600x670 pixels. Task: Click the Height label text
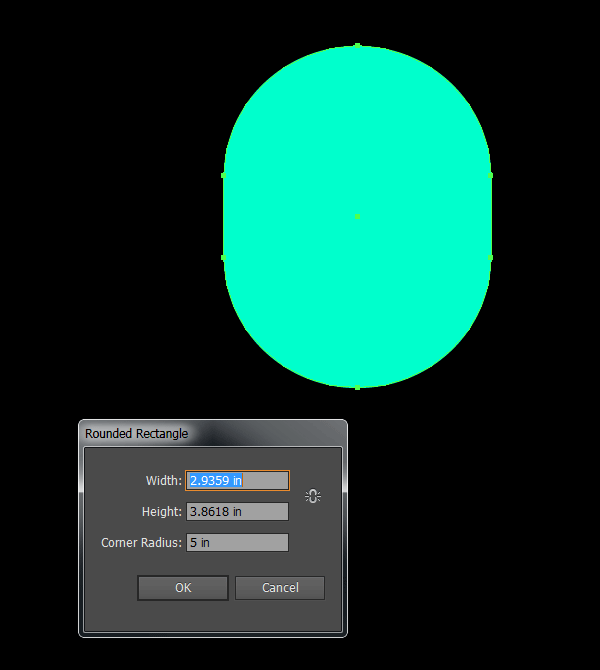tap(161, 512)
